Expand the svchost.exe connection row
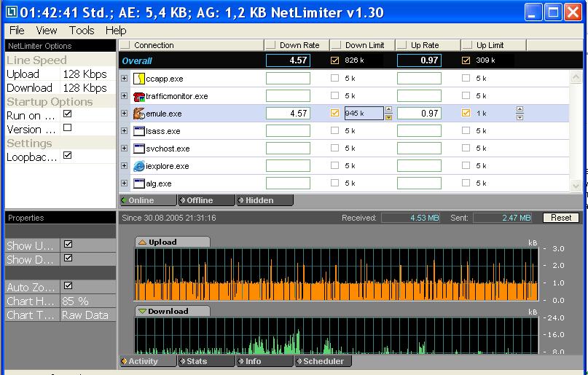The height and width of the screenshot is (375, 588). click(x=124, y=148)
